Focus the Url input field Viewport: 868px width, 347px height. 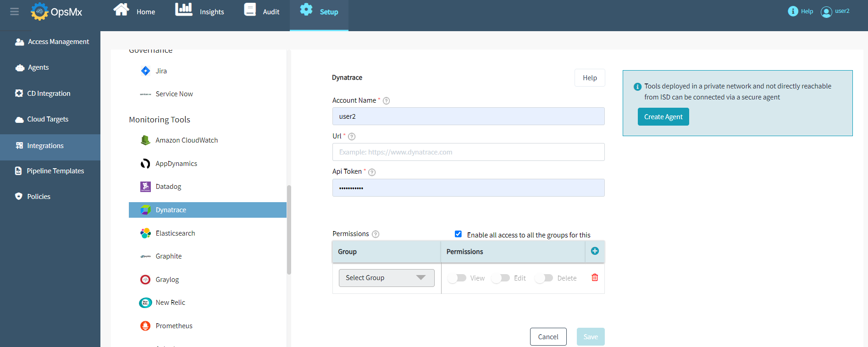[x=468, y=152]
